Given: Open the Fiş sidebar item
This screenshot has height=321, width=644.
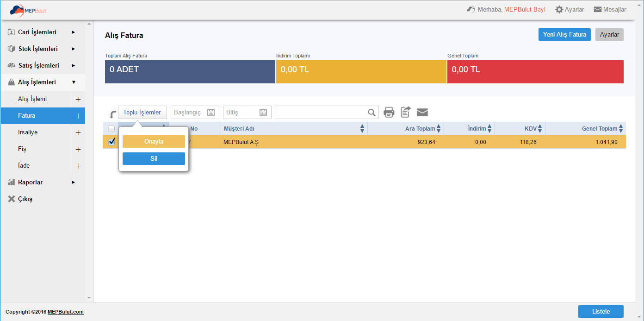Looking at the screenshot, I should (x=22, y=149).
